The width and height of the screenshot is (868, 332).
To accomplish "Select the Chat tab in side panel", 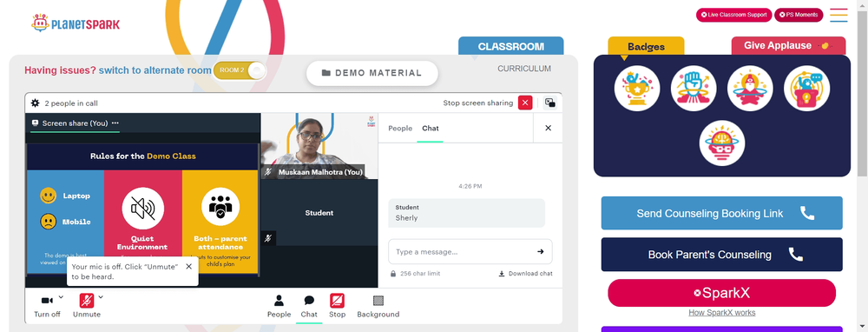I will click(x=431, y=128).
